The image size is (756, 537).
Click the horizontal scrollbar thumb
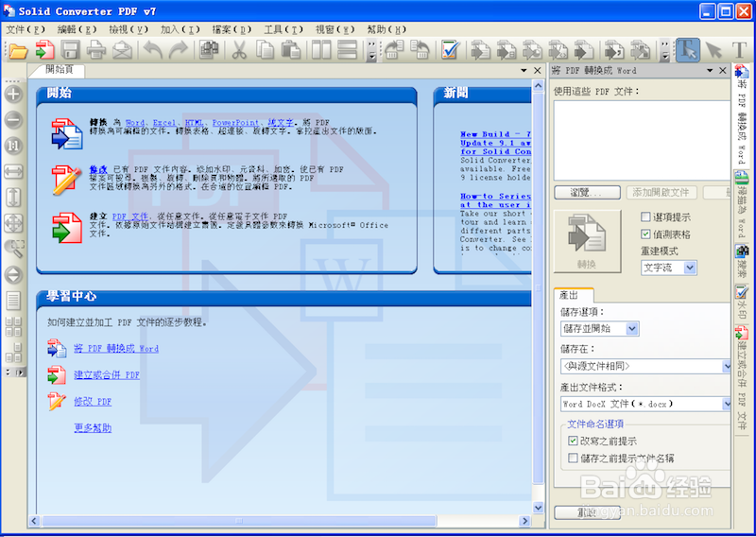click(x=239, y=521)
